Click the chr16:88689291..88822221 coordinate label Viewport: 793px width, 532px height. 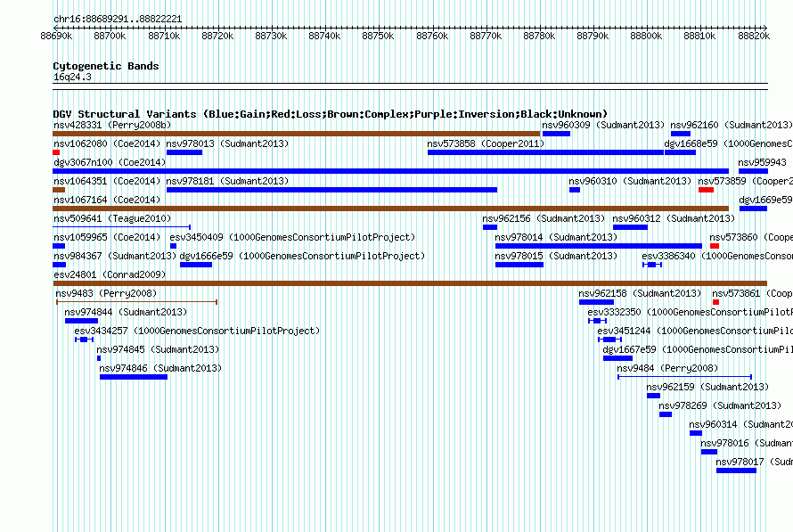118,19
